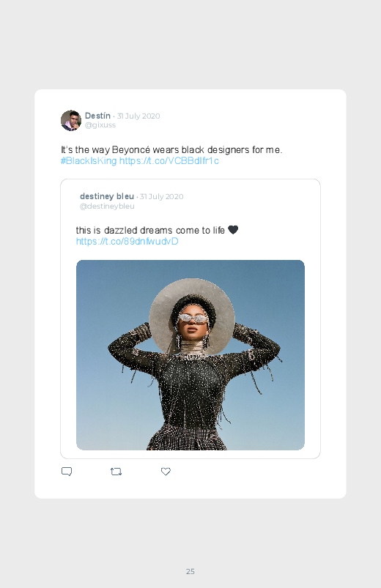This screenshot has width=381, height=588.
Task: Click the black heart emoji in the quoted tweet
Action: 233,229
